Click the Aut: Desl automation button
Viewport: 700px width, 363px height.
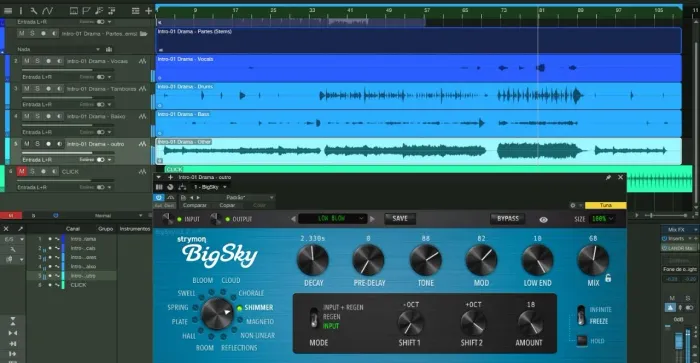tap(164, 205)
